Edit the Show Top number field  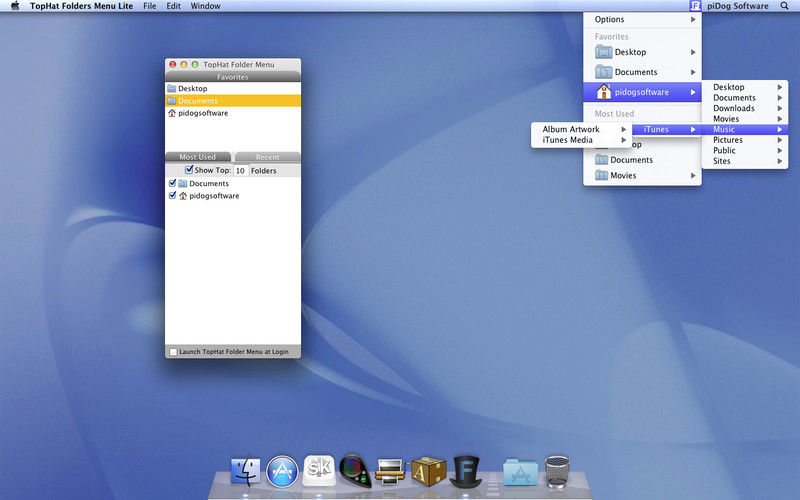point(241,170)
